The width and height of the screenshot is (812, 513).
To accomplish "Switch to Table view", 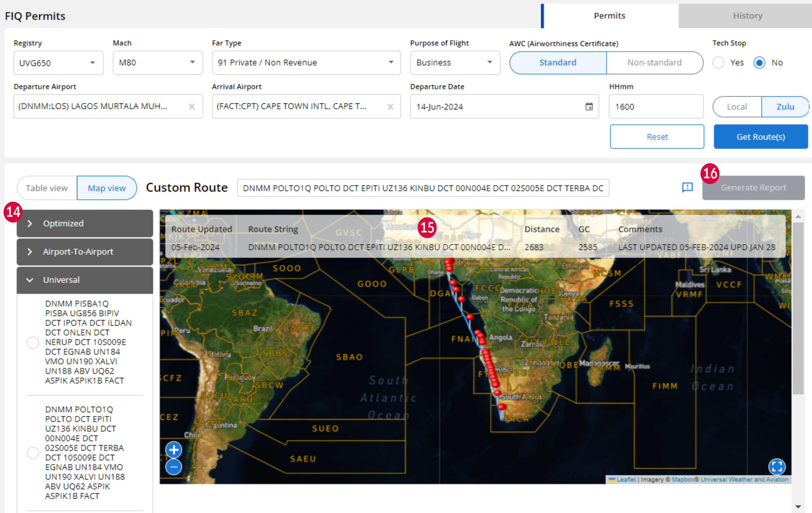I will coord(47,188).
